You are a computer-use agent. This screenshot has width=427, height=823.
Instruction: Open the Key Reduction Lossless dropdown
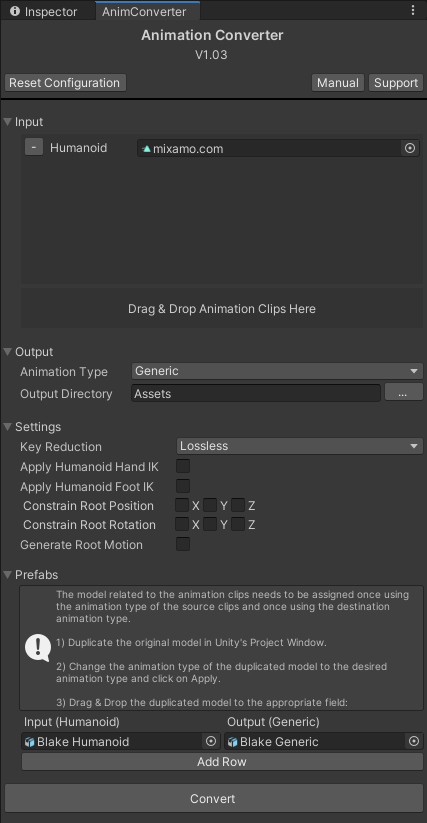pos(300,446)
